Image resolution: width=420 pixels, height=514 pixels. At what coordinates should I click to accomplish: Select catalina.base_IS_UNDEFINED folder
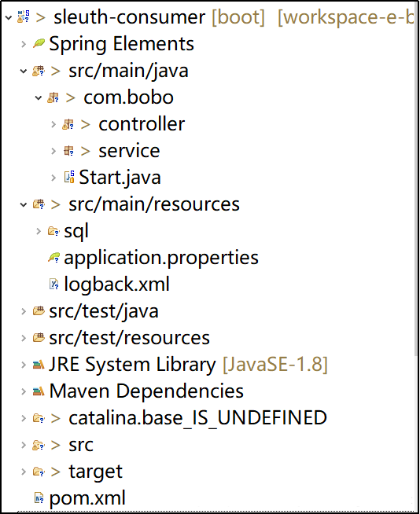[197, 418]
